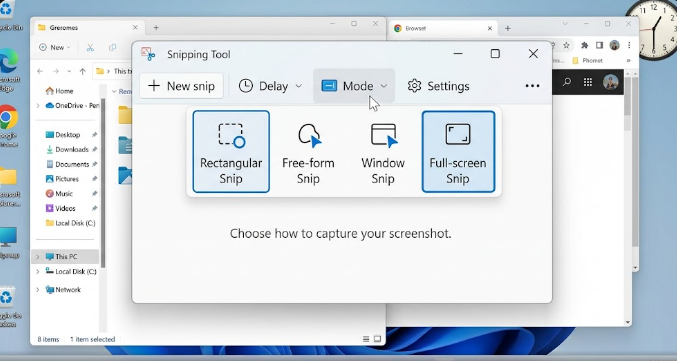Choose Free-form Snip mode
Image resolution: width=677 pixels, height=361 pixels.
(308, 151)
